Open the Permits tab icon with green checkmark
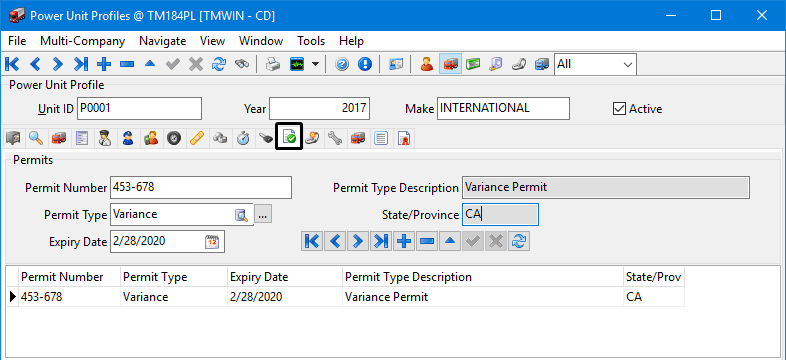 (289, 137)
